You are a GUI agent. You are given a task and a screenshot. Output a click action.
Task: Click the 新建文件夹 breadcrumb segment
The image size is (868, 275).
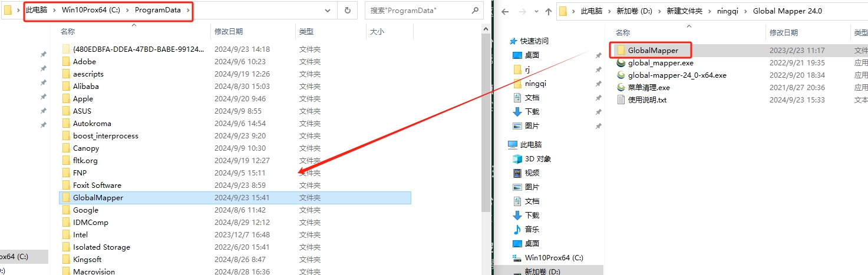click(685, 11)
